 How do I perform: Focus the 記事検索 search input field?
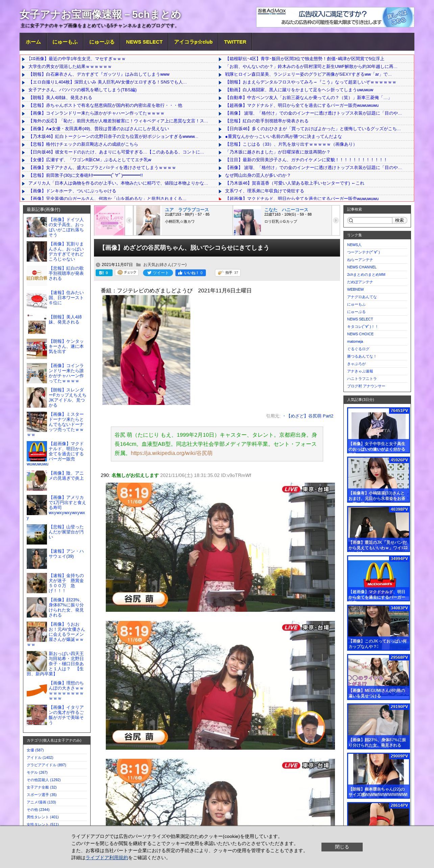[369, 220]
